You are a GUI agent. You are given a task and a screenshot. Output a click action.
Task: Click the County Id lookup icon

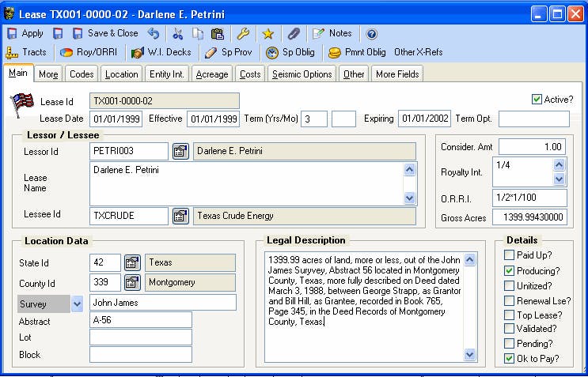pos(132,282)
